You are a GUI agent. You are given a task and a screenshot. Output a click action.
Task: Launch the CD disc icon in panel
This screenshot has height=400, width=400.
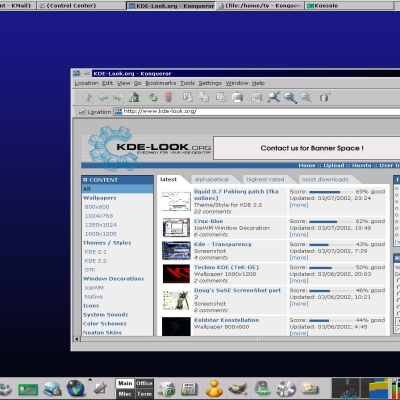click(x=286, y=389)
